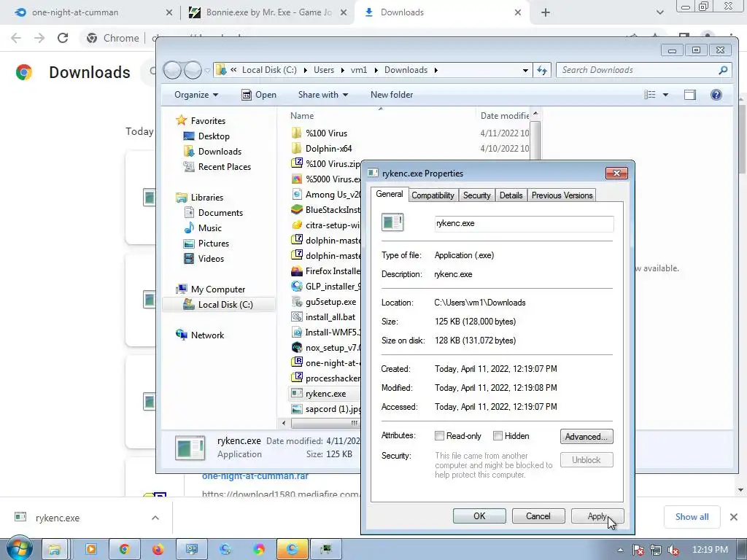The width and height of the screenshot is (747, 560).
Task: Click the file list horizontal scrollbar
Action: click(325, 423)
